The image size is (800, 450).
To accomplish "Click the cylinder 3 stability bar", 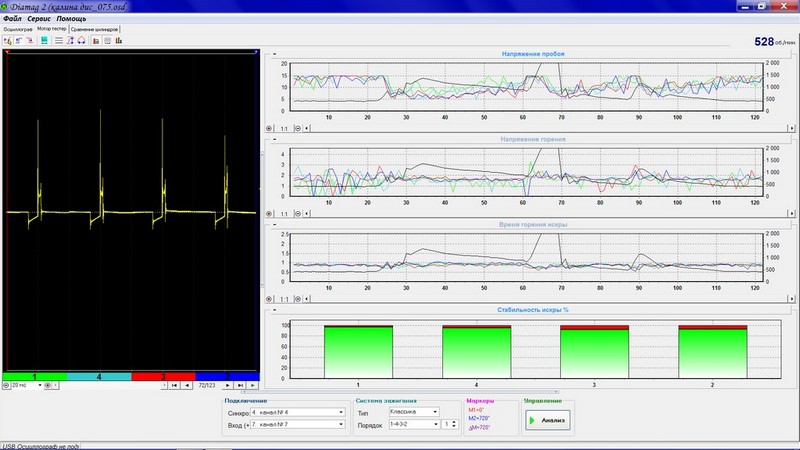I will pyautogui.click(x=594, y=352).
